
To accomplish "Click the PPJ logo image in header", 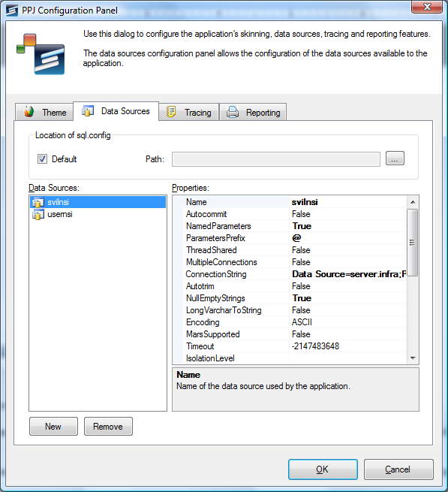I will [41, 54].
